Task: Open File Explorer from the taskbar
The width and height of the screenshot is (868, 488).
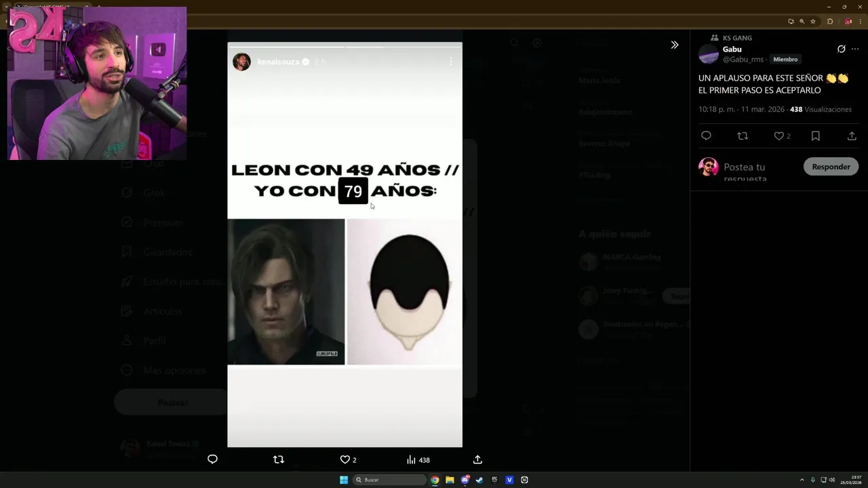Action: click(450, 480)
